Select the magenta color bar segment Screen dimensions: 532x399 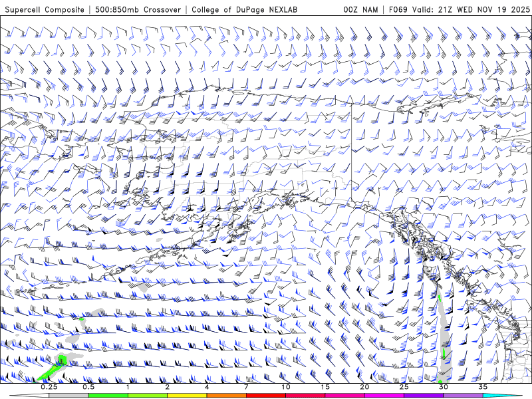(384, 396)
